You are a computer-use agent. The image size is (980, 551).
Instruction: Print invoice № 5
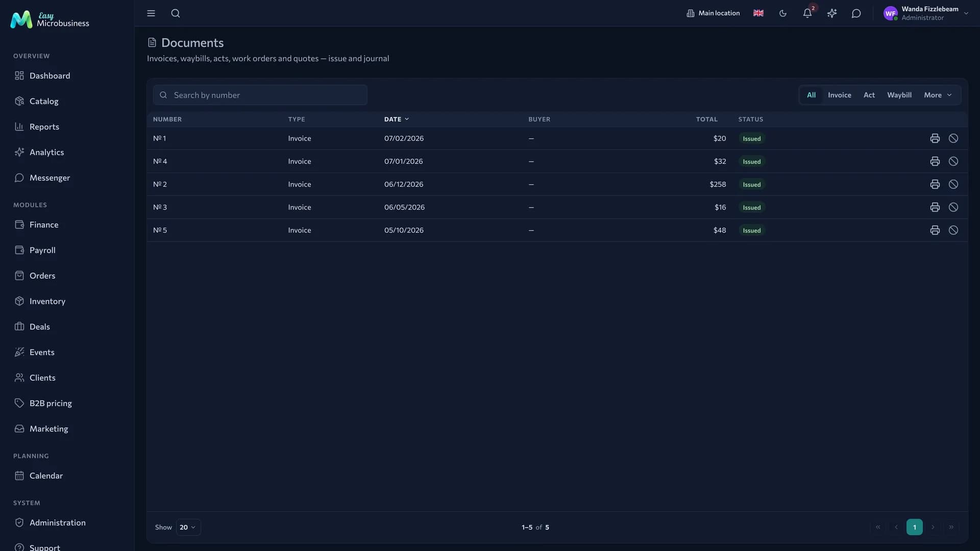pyautogui.click(x=935, y=230)
